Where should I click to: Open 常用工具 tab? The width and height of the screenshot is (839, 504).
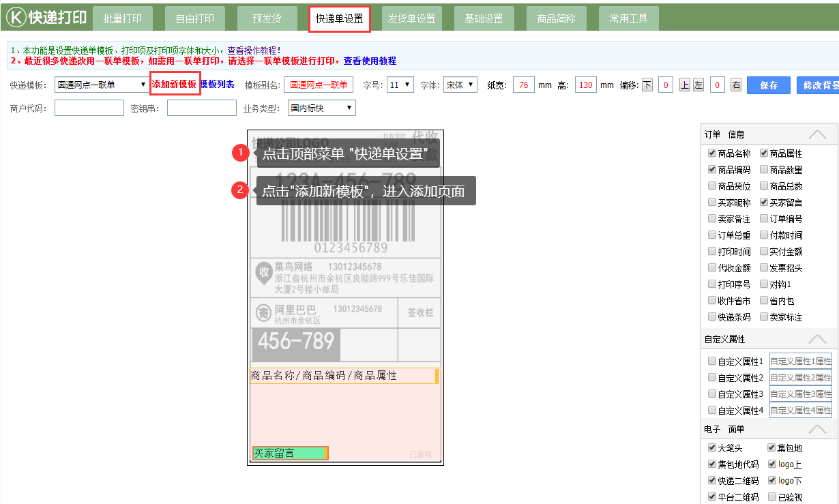pos(629,18)
